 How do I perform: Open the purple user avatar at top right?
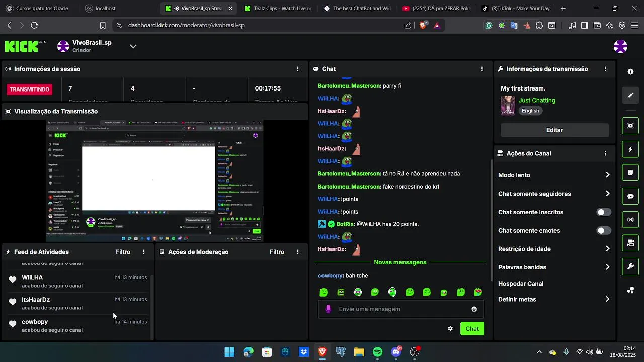(620, 47)
